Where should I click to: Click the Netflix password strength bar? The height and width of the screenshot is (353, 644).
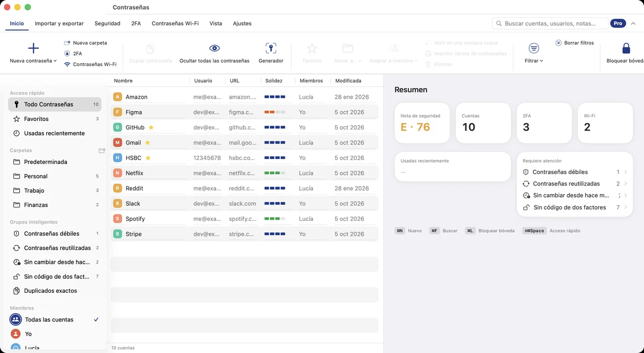[275, 174]
